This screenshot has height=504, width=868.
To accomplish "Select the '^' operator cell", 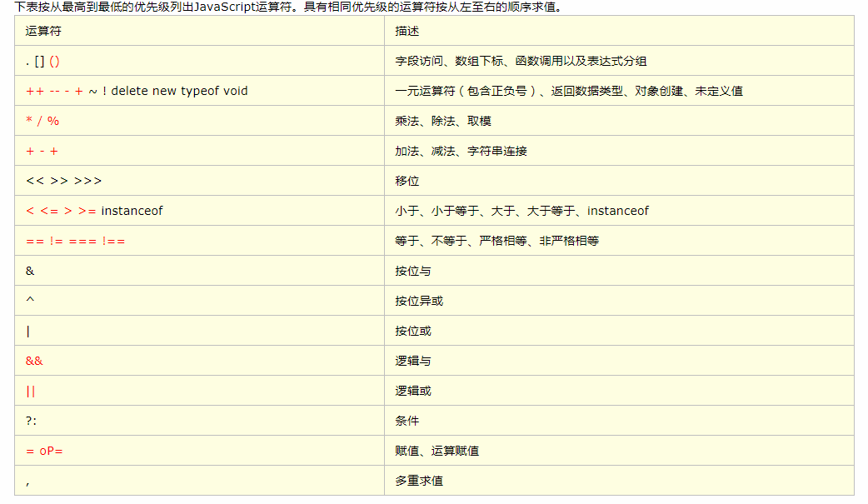I will (199, 301).
